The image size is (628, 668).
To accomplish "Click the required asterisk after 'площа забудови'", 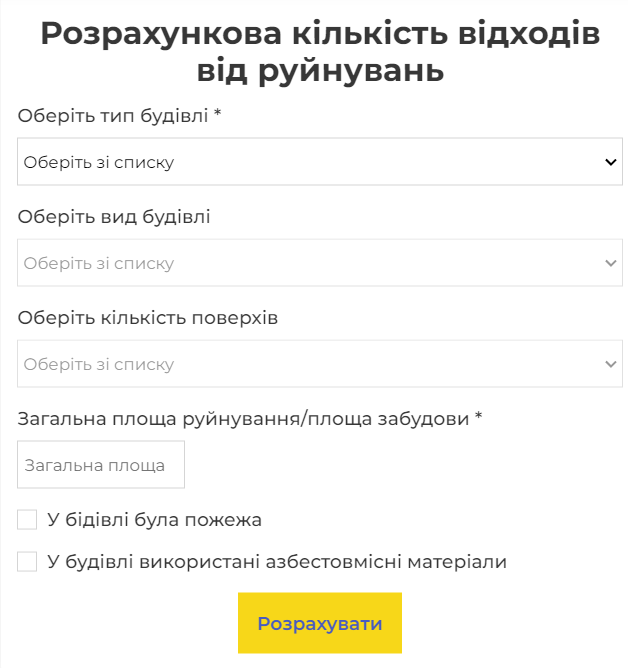I will point(479,418).
